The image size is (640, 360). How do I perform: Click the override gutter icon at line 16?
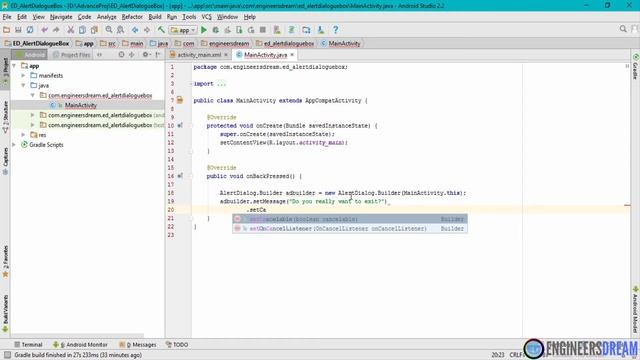[x=180, y=176]
